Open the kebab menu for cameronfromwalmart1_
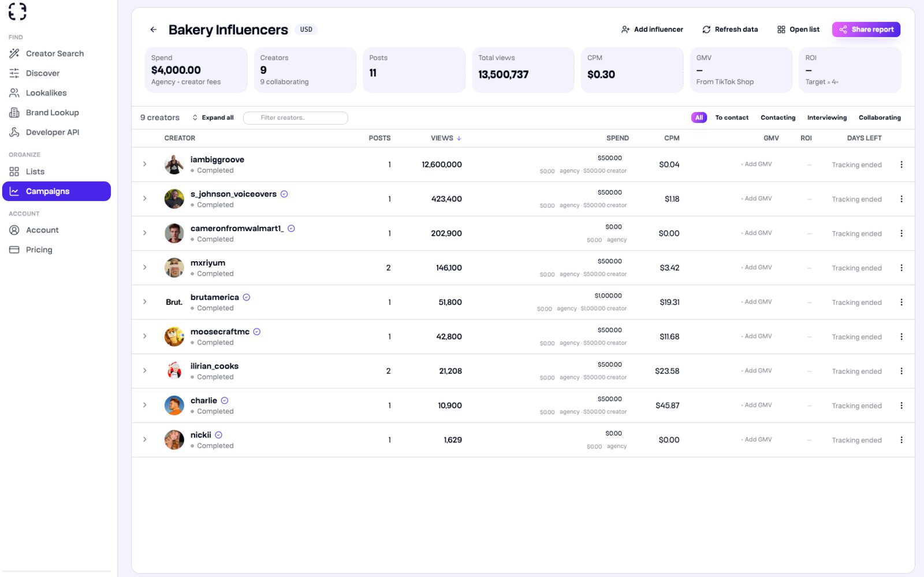The image size is (924, 577). coord(901,233)
